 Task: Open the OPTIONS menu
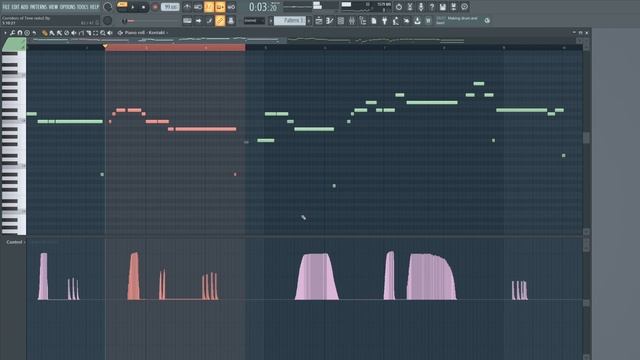pyautogui.click(x=67, y=7)
